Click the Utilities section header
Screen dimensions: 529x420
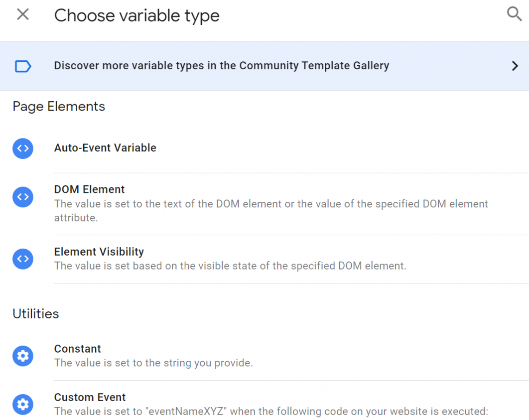[35, 314]
